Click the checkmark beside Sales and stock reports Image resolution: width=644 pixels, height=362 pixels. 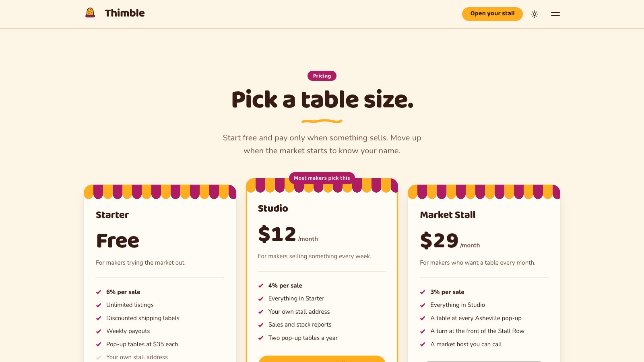pyautogui.click(x=261, y=325)
